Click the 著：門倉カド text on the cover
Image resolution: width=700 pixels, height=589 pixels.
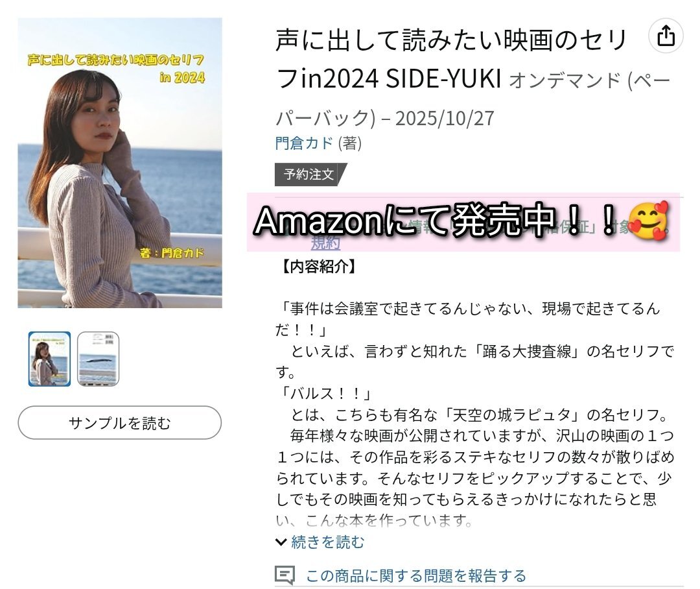(x=172, y=253)
